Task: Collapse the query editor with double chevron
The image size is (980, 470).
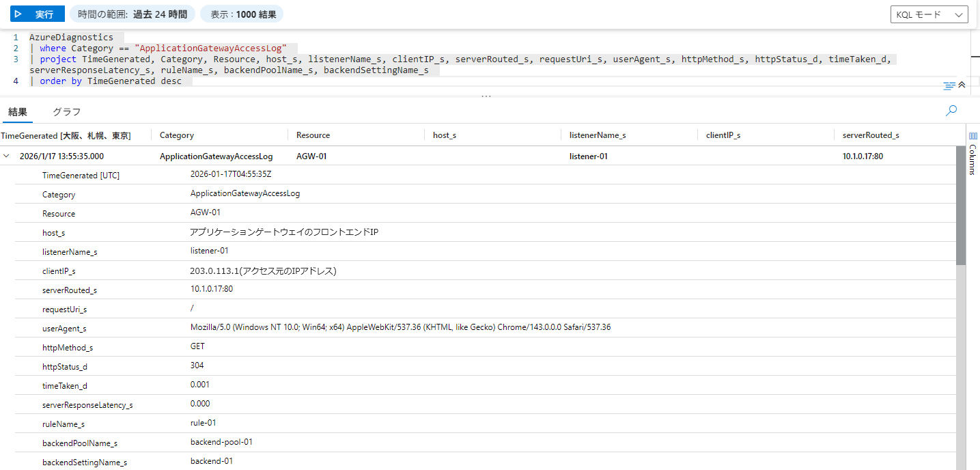Action: (x=962, y=85)
